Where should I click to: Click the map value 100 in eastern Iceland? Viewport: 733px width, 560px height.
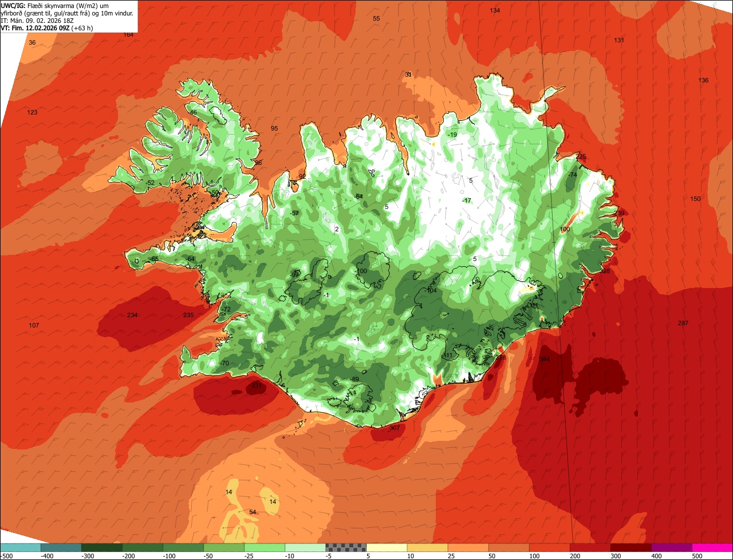tap(565, 230)
